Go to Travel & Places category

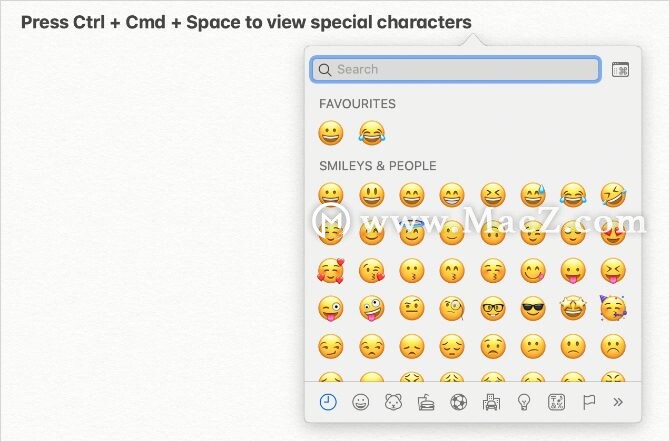pyautogui.click(x=491, y=402)
